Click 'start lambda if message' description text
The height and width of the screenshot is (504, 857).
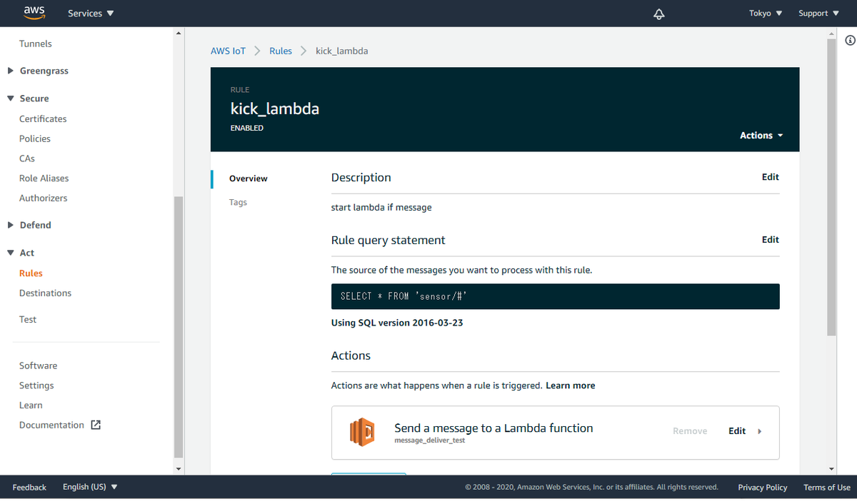coord(381,208)
